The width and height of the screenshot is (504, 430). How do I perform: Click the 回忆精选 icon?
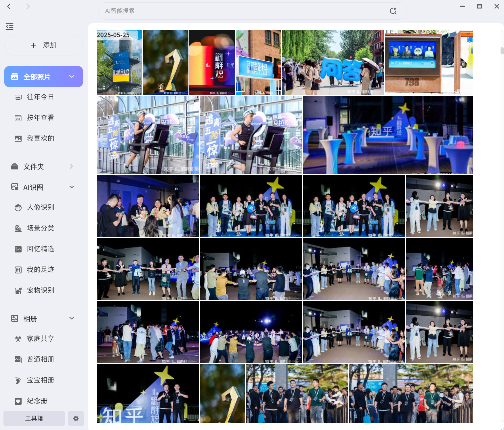(18, 249)
